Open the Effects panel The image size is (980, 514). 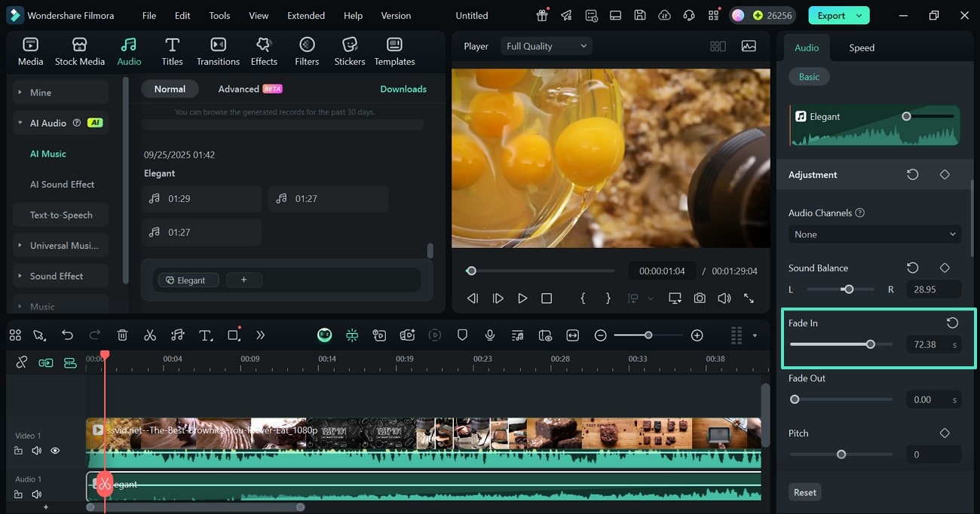click(264, 51)
